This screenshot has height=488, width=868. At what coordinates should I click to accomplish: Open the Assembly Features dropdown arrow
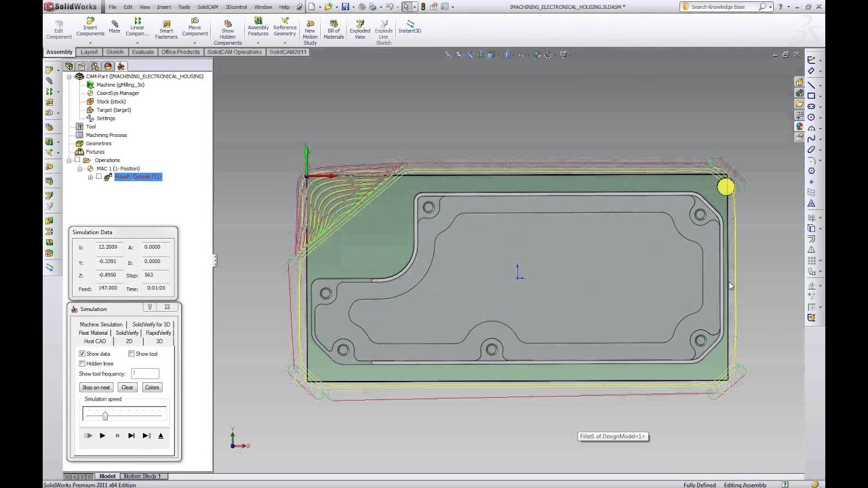[x=258, y=42]
